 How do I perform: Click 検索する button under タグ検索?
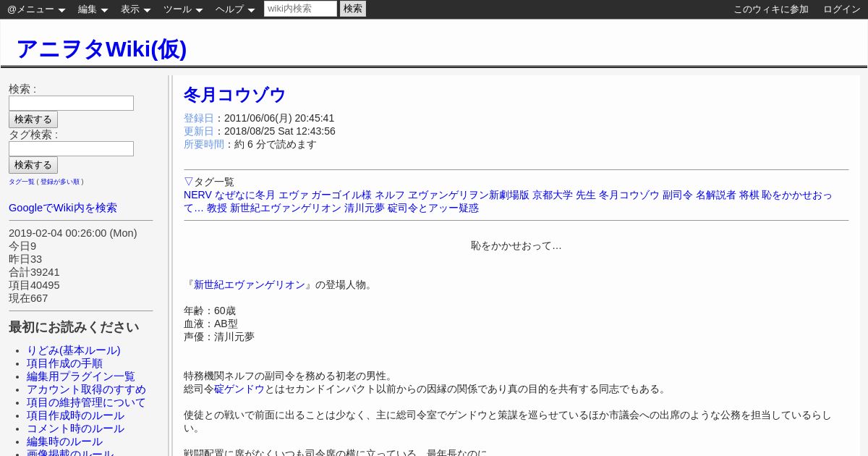click(x=33, y=165)
